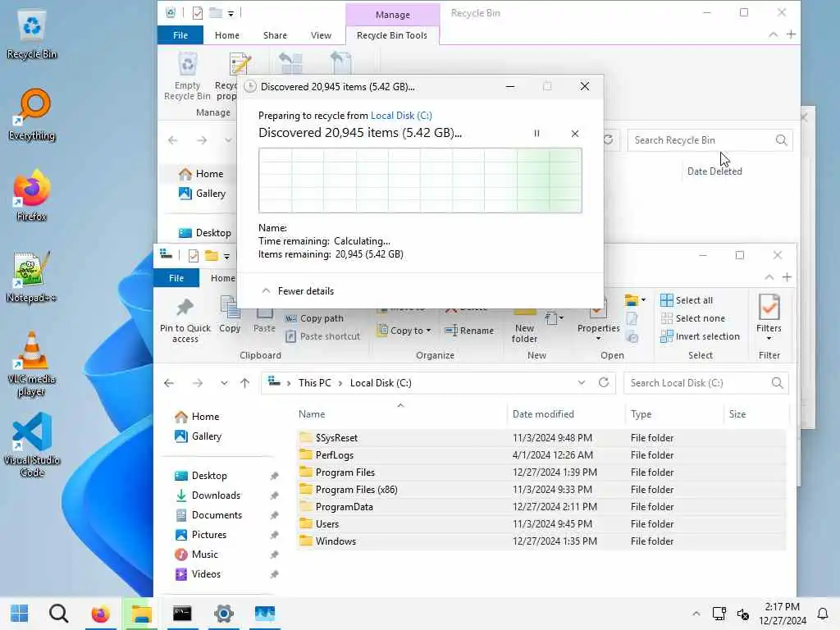
Task: Open the terminal from taskbar
Action: (x=182, y=614)
